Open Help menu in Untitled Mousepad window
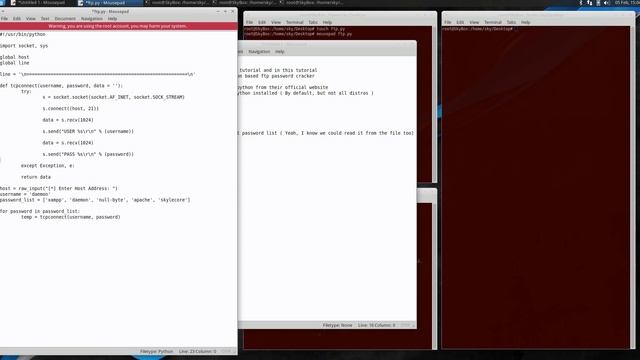This screenshot has width=640, height=360. [280, 52]
